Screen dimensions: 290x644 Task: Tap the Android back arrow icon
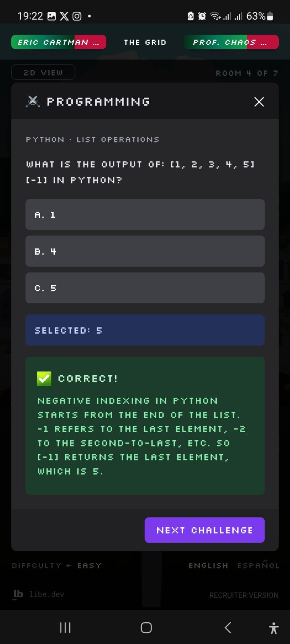228,627
